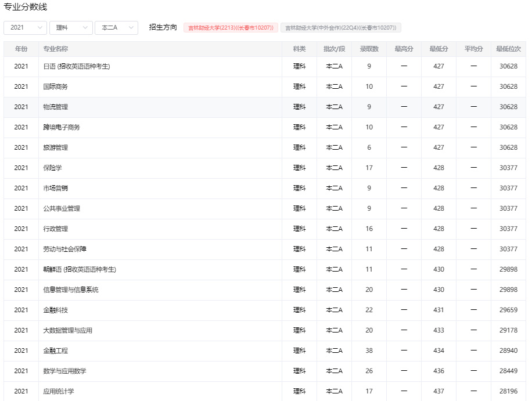
Task: Click the 应用统计学 major name
Action: [59, 392]
